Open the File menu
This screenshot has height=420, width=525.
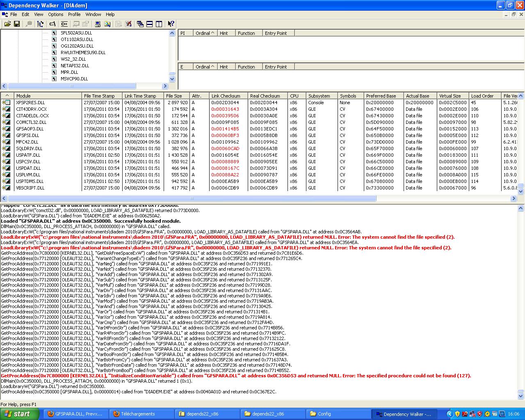(x=14, y=14)
